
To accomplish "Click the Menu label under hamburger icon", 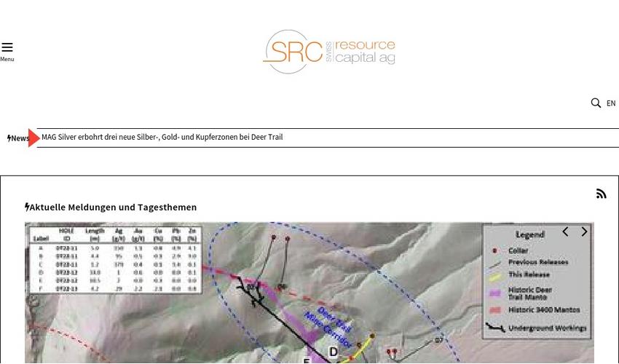I will 7,59.
